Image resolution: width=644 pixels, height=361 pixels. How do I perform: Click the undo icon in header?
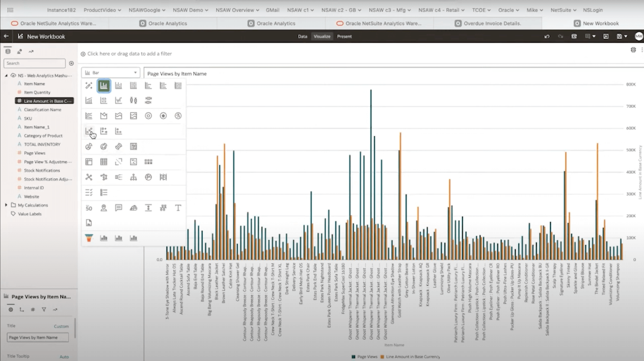[547, 37]
